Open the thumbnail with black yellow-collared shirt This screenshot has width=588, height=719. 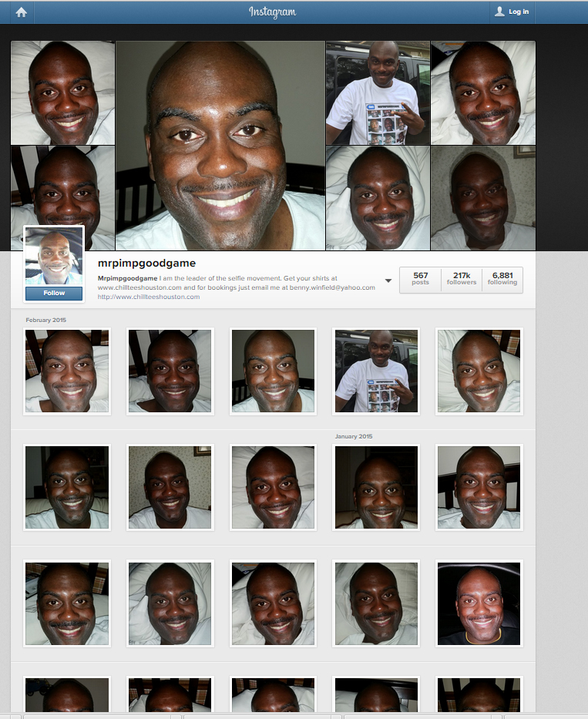479,603
